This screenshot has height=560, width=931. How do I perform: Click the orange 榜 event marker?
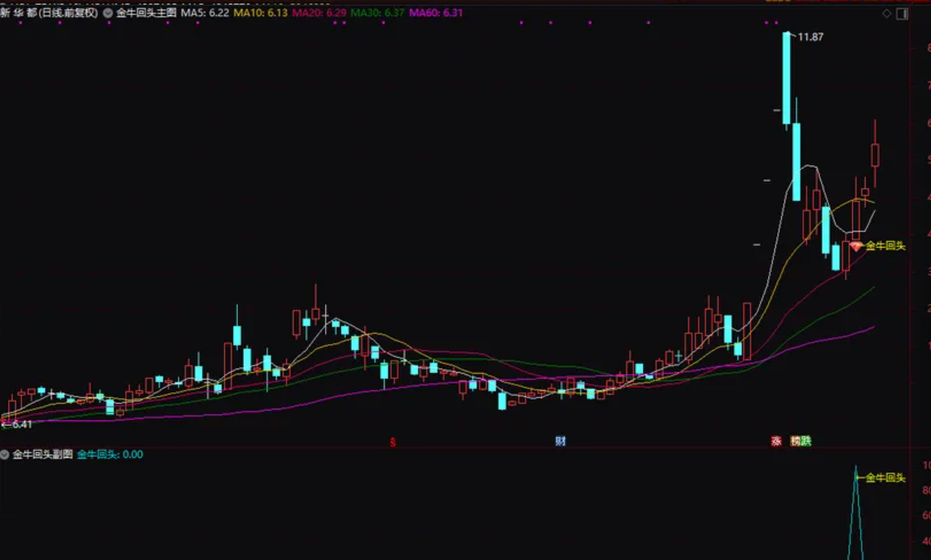click(x=795, y=441)
